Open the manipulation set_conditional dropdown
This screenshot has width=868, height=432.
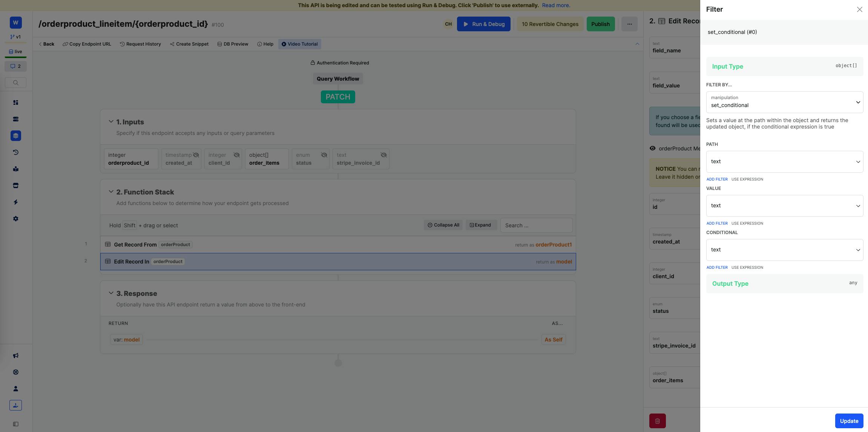coord(784,102)
